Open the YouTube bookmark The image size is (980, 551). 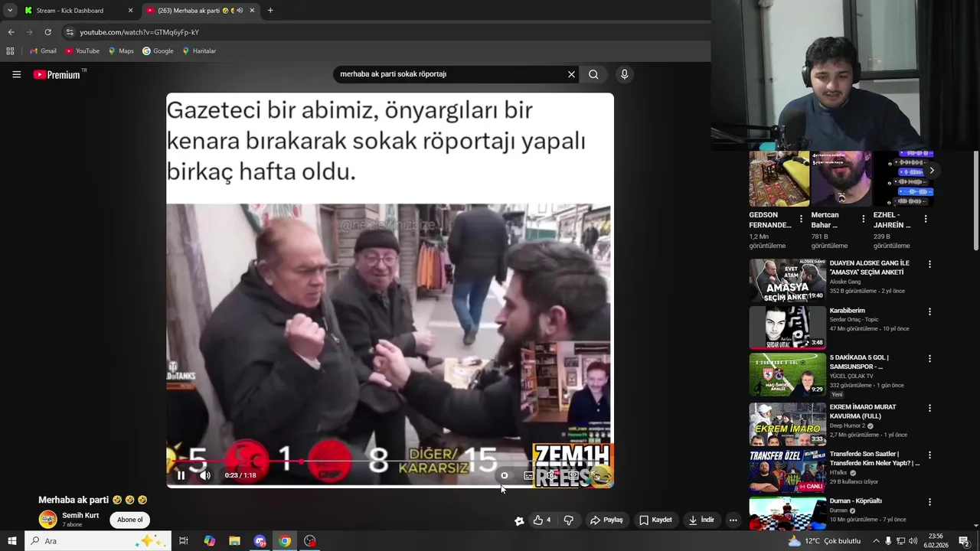tap(82, 51)
